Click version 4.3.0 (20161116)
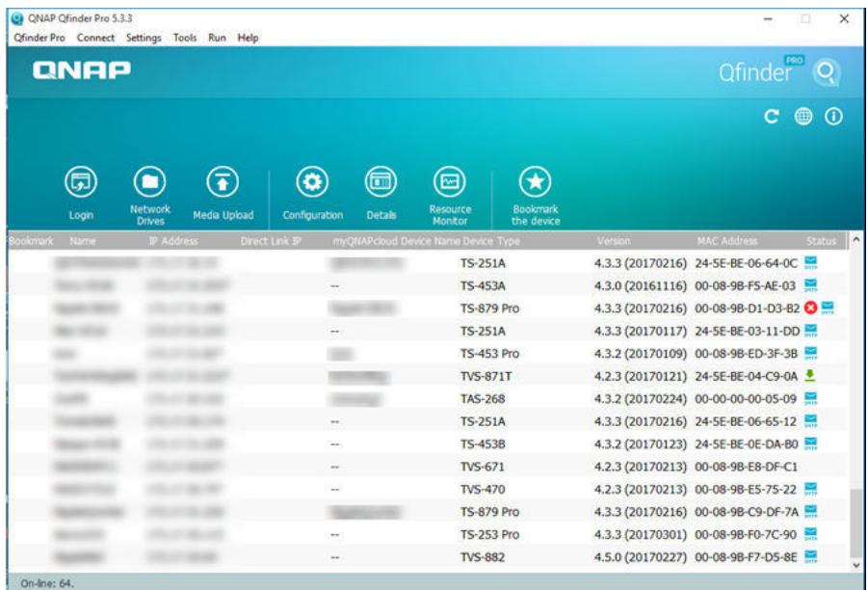This screenshot has height=590, width=868. 641,286
